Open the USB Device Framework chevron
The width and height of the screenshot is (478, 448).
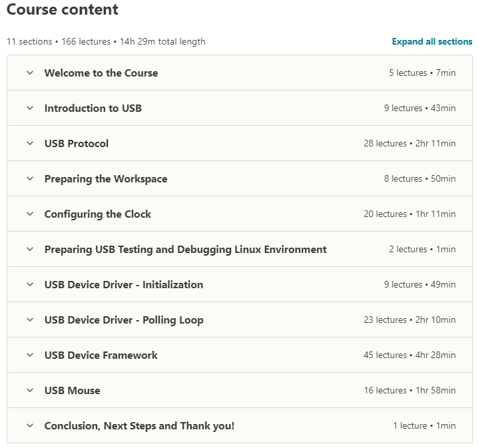(30, 355)
